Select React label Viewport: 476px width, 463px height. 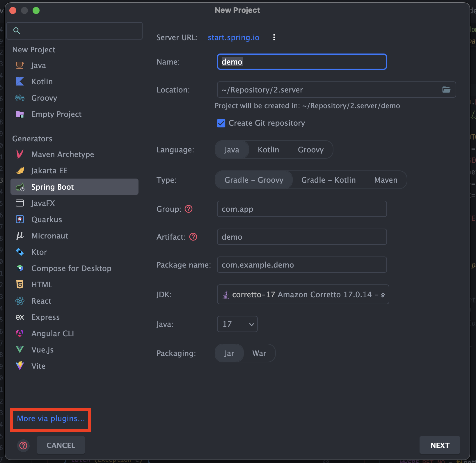click(x=41, y=301)
